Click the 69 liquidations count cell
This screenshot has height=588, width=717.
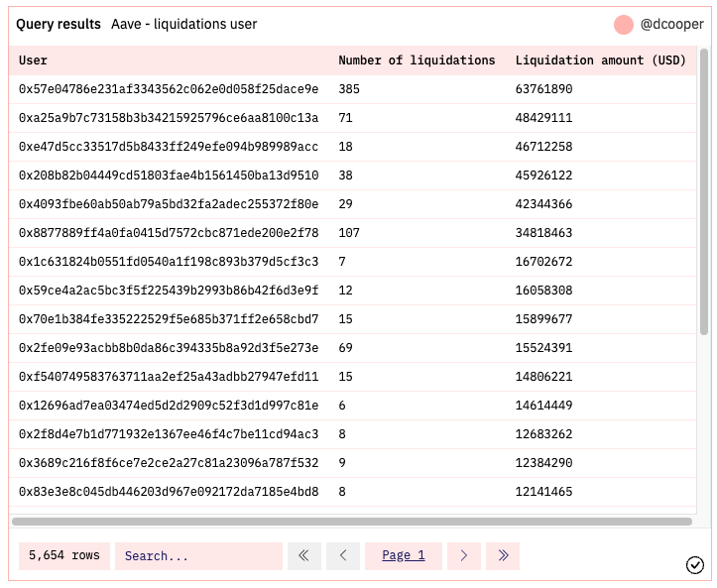pos(345,348)
